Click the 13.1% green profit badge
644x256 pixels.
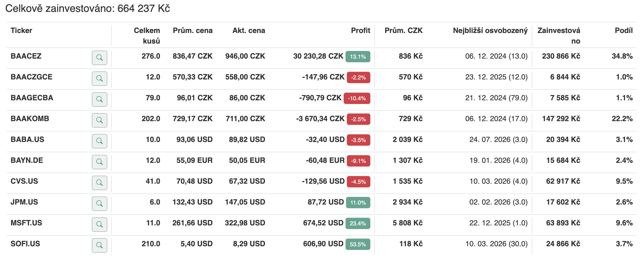click(x=358, y=56)
